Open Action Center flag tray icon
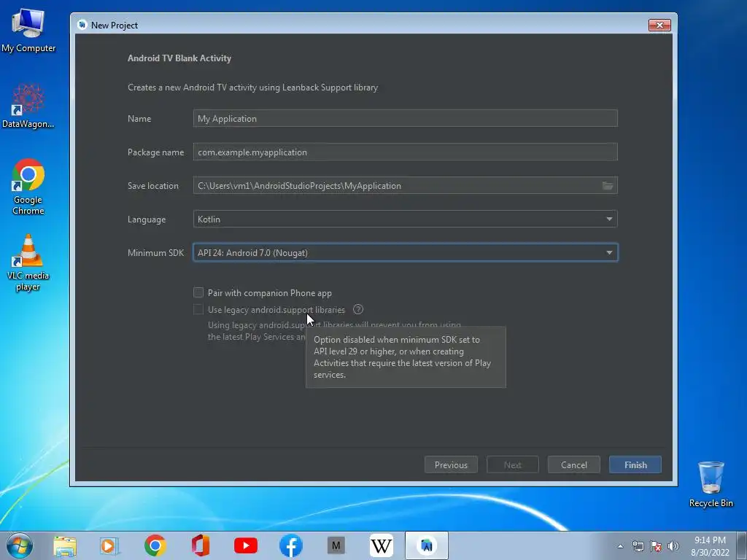 click(656, 546)
